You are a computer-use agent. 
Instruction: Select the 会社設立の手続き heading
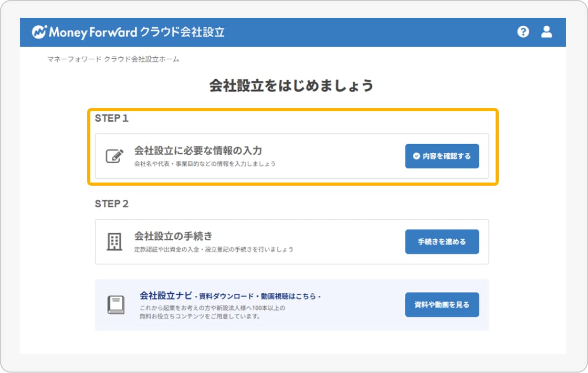173,236
